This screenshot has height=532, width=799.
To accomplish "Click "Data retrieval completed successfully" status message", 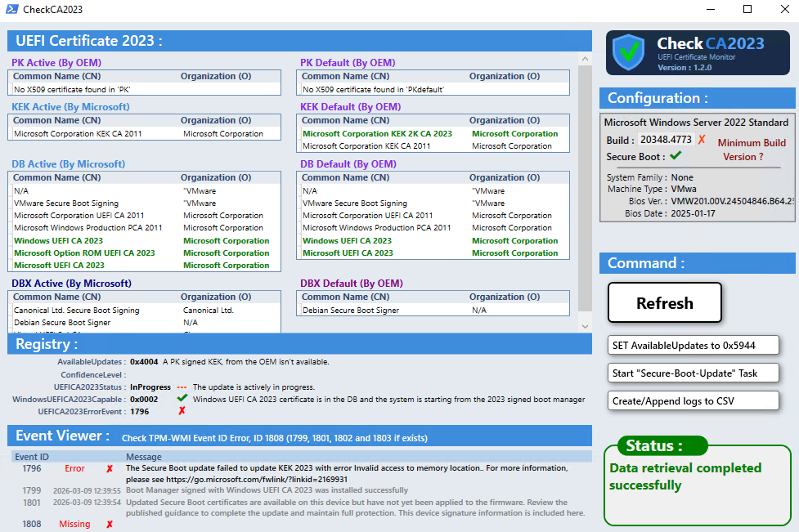I will (685, 476).
